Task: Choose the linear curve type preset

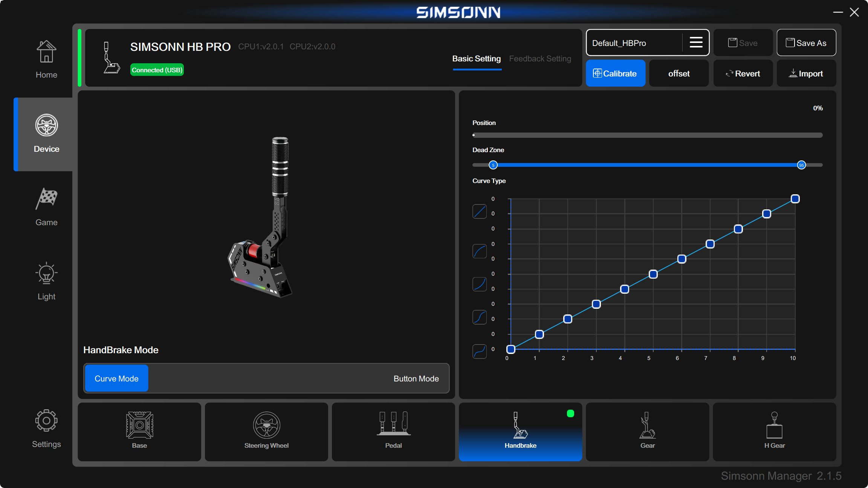Action: [480, 212]
